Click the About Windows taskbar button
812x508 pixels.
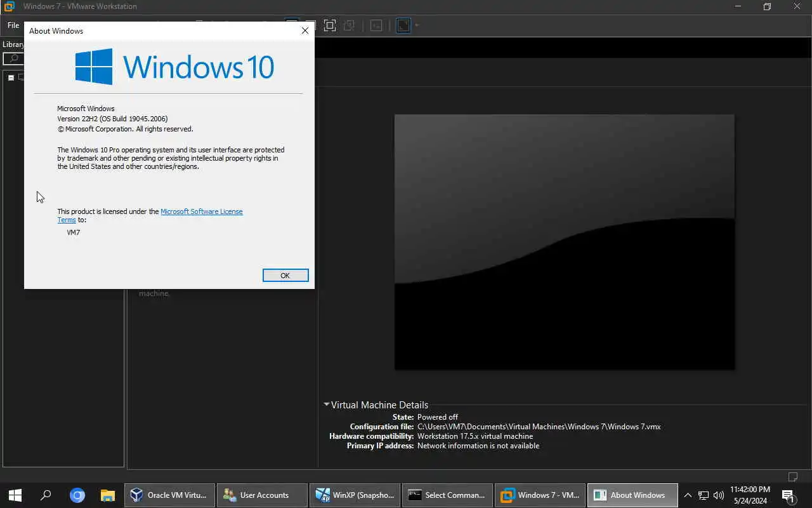(632, 495)
